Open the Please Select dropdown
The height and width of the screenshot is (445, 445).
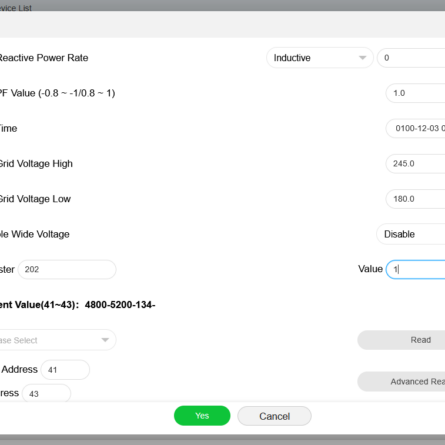[x=57, y=340]
